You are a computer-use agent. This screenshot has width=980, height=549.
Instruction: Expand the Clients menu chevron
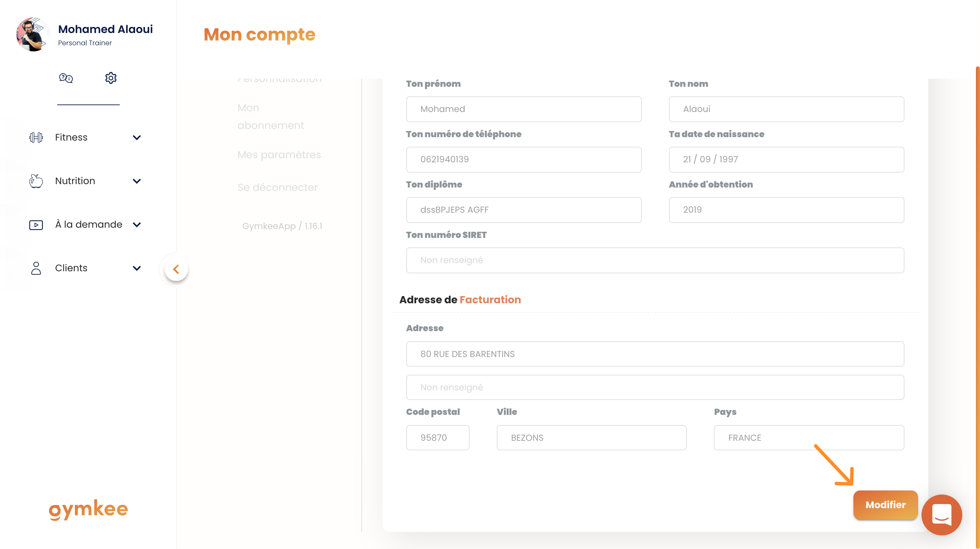pos(137,268)
